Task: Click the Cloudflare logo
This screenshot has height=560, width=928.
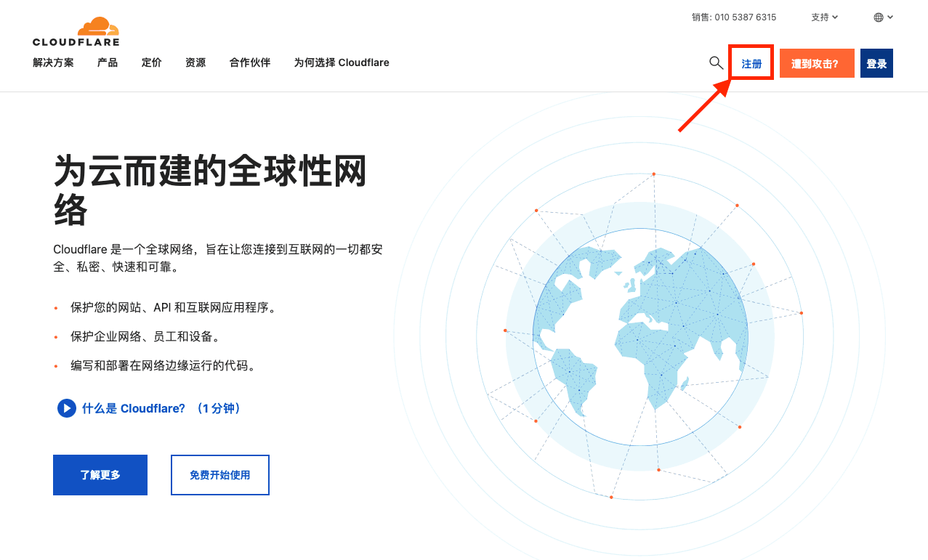Action: [x=76, y=32]
